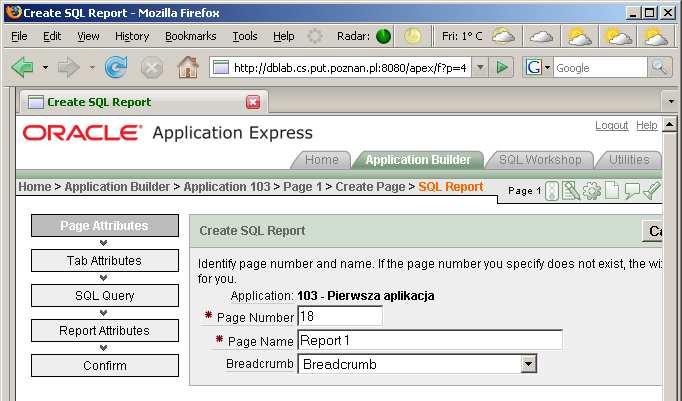Open the Edit Page pencil icon
682x401 pixels.
click(571, 190)
